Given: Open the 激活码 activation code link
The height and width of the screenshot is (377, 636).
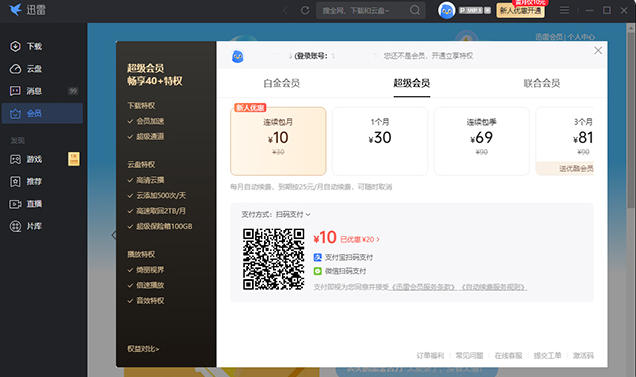Looking at the screenshot, I should click(x=583, y=355).
